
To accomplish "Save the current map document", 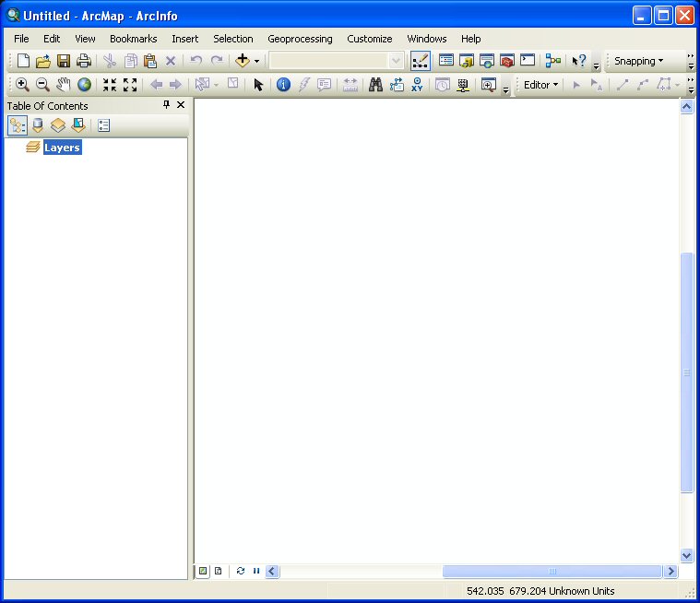I will coord(64,61).
